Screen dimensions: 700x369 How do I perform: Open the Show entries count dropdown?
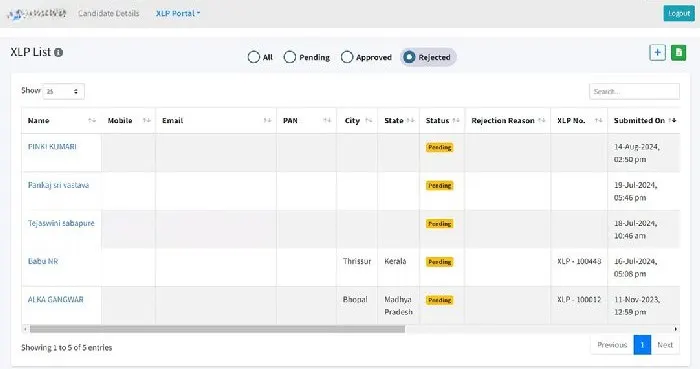tap(63, 91)
